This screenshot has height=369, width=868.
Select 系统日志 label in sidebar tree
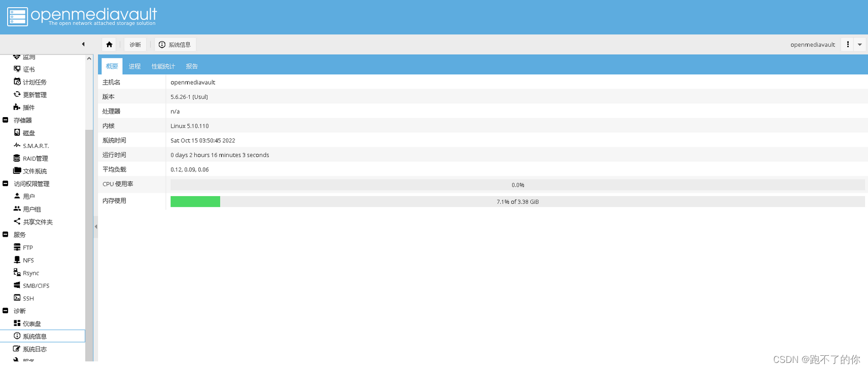tap(34, 349)
